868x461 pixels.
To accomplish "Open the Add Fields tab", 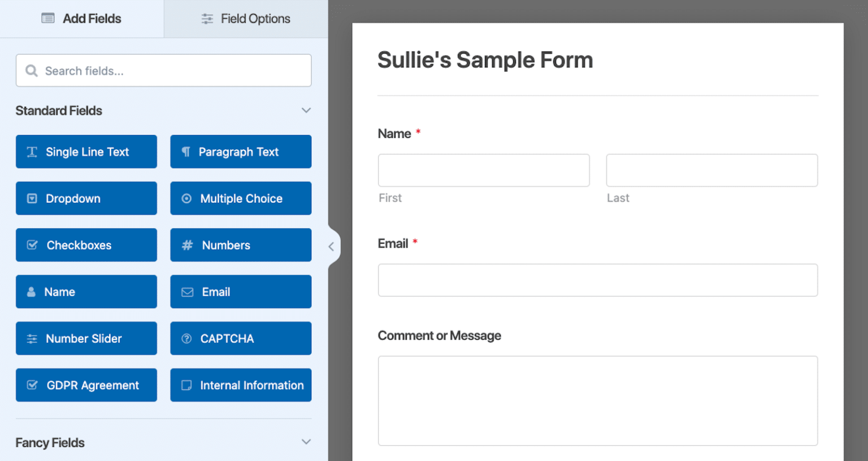I will [x=81, y=18].
